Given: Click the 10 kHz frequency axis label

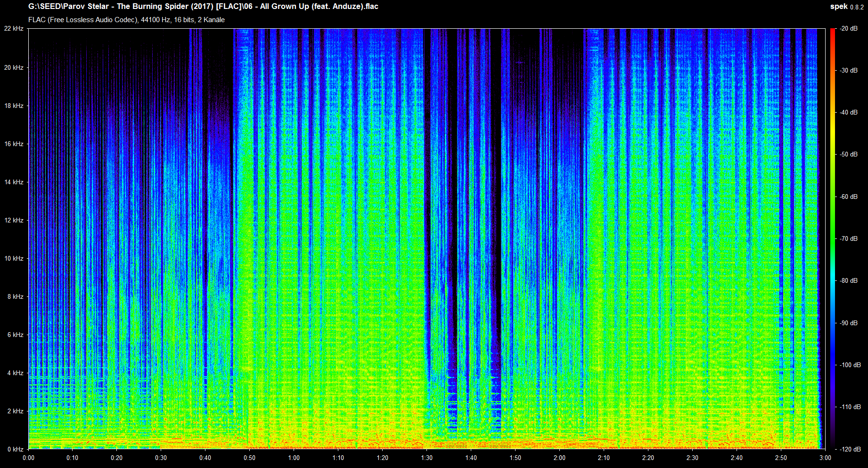Looking at the screenshot, I should click(x=14, y=258).
